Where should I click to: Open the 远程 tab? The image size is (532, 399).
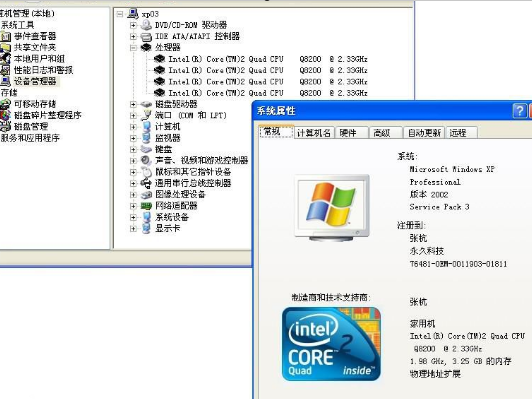[x=461, y=133]
